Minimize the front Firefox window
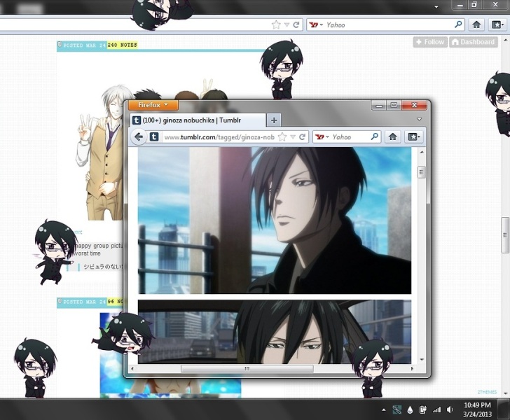 [x=378, y=105]
